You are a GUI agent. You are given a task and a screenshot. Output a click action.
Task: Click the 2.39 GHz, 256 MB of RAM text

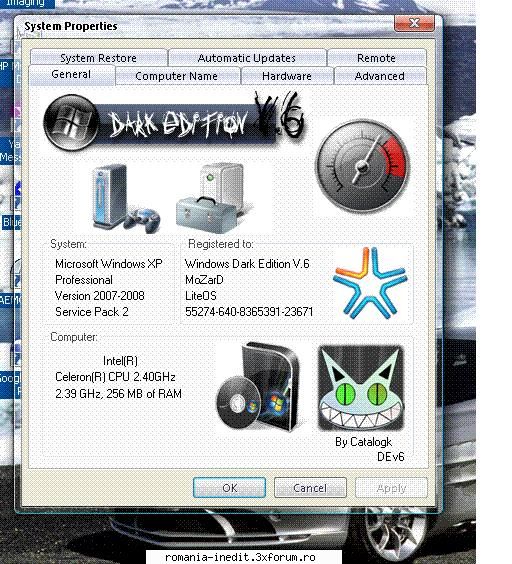tap(118, 394)
